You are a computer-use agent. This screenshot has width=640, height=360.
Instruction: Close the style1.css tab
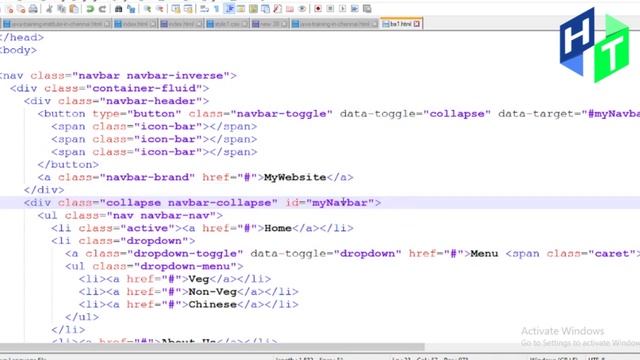click(244, 24)
